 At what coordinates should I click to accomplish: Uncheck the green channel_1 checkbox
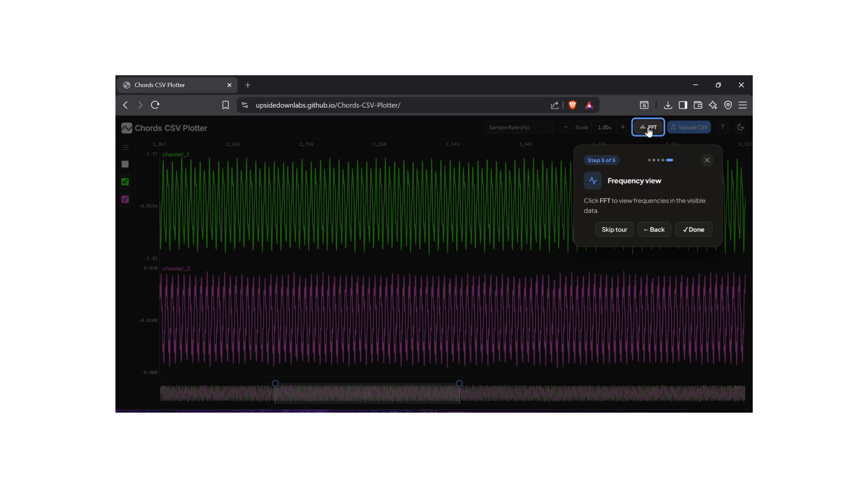point(125,182)
